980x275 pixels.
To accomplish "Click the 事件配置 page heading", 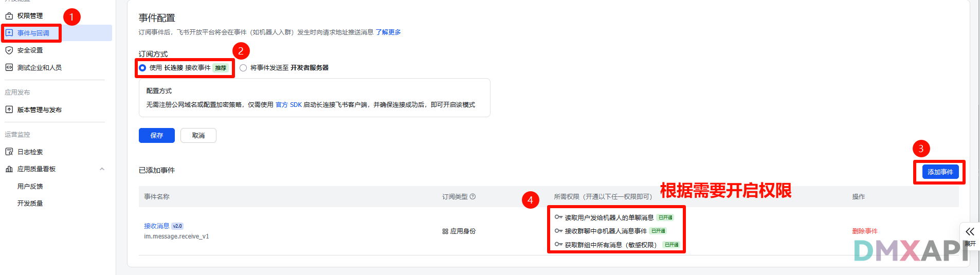I will pos(157,18).
